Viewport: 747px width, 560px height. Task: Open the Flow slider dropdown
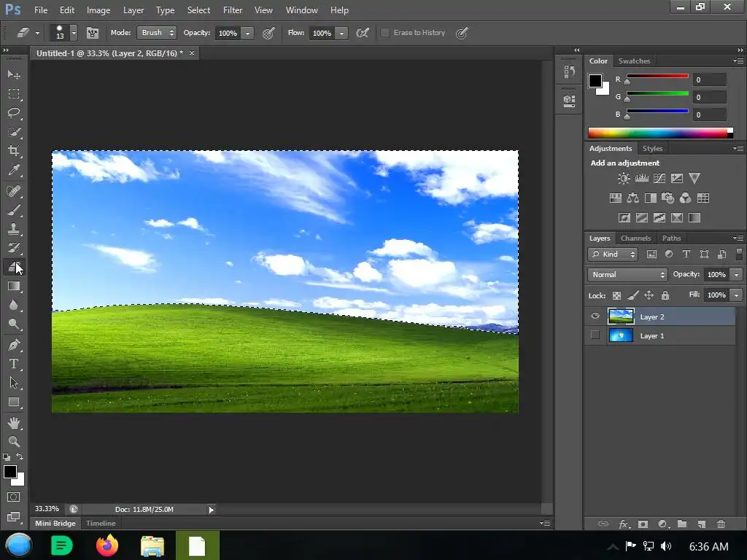pos(341,34)
